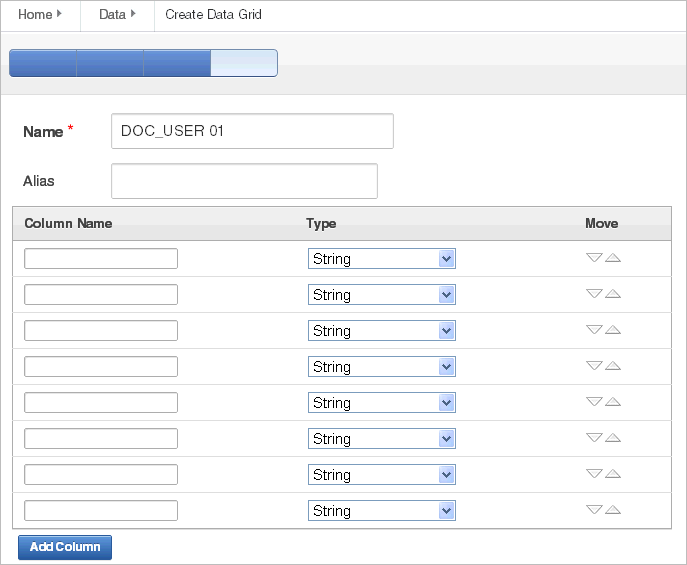The width and height of the screenshot is (687, 565).
Task: Click move-down arrow in seventh column row
Action: [x=594, y=473]
